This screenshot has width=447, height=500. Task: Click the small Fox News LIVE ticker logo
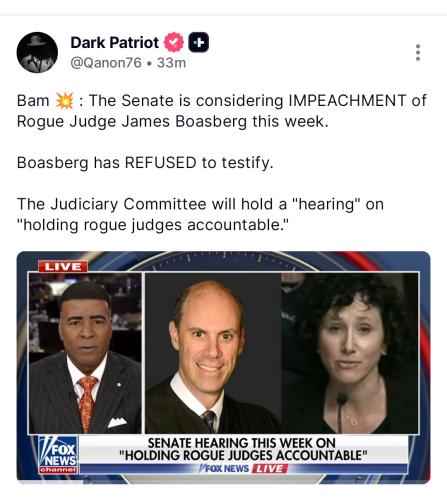[243, 469]
